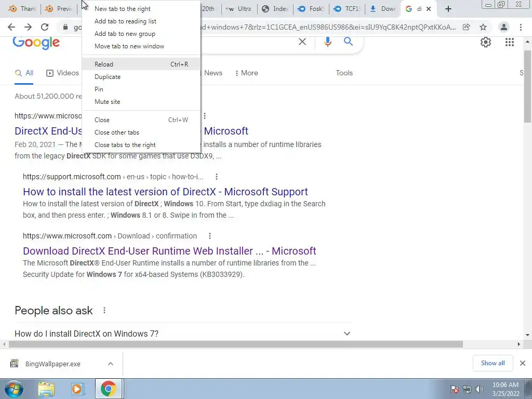Expand 'How do I install DirectX on Windows 7?'
Screen dimensions: 532x399
click(x=347, y=334)
